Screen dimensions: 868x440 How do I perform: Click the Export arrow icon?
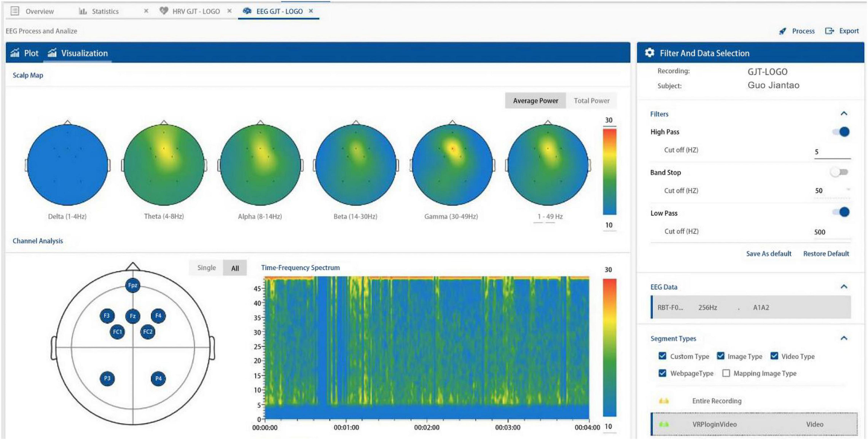829,31
